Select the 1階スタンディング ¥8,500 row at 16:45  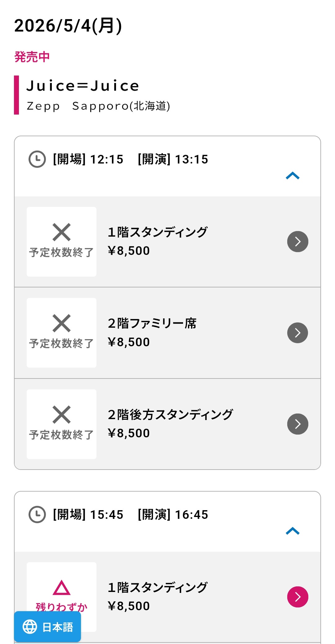(186, 597)
